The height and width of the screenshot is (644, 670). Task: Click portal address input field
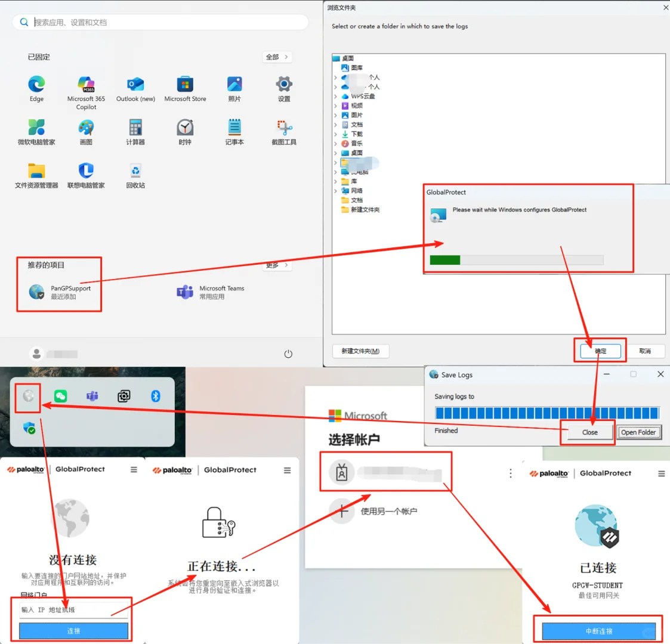pos(73,610)
